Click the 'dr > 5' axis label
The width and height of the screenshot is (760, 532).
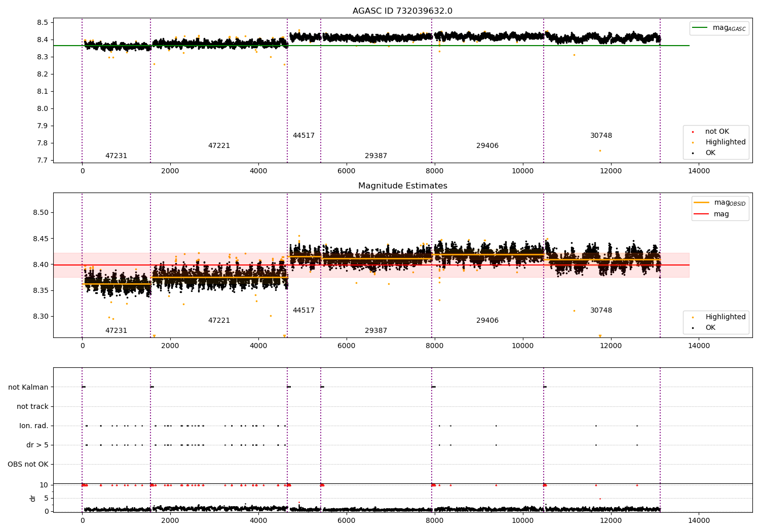click(37, 445)
